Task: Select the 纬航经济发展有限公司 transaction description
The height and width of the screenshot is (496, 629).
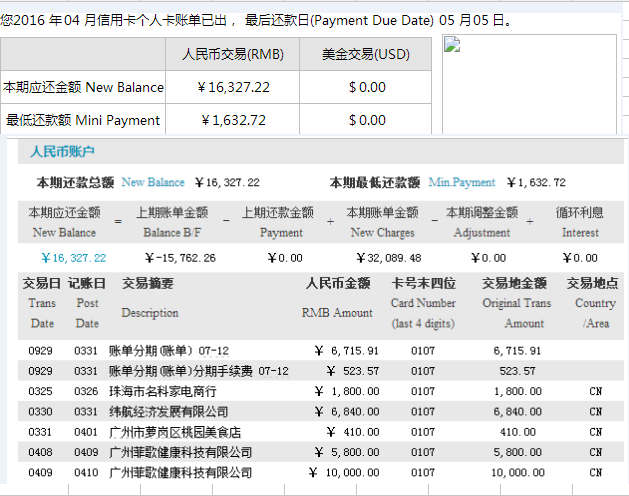Action: [x=168, y=411]
